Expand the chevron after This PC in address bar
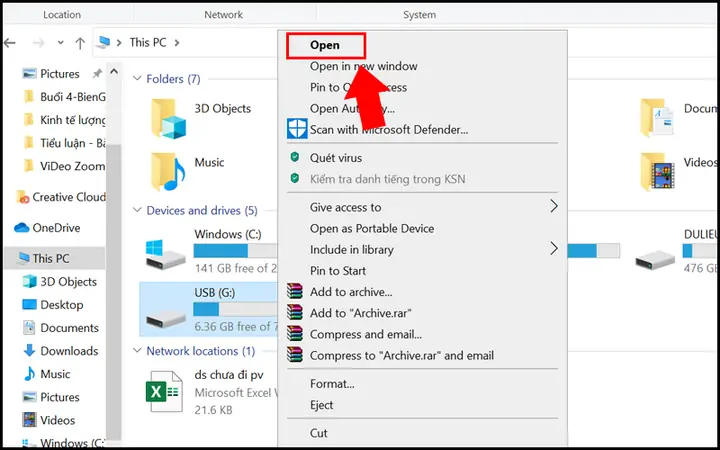Screen dimensions: 720x450 click(x=177, y=43)
